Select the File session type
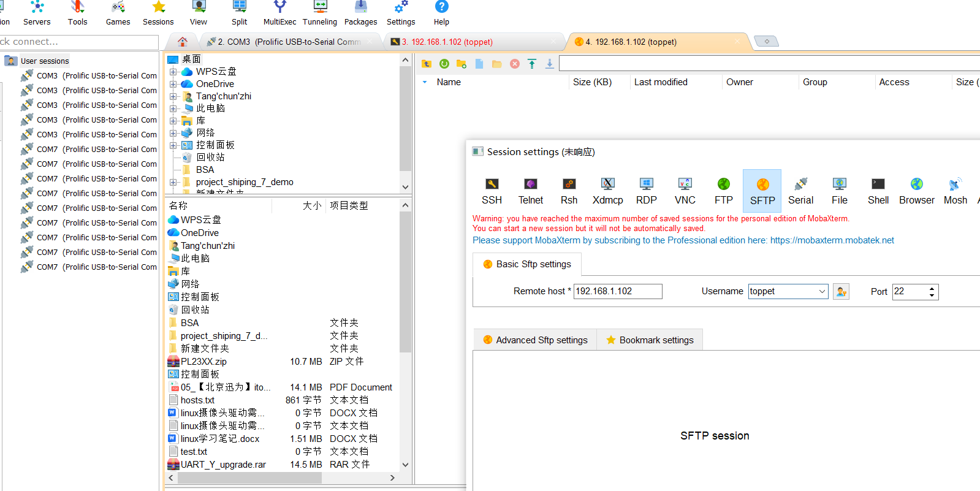The width and height of the screenshot is (980, 491). click(x=840, y=191)
